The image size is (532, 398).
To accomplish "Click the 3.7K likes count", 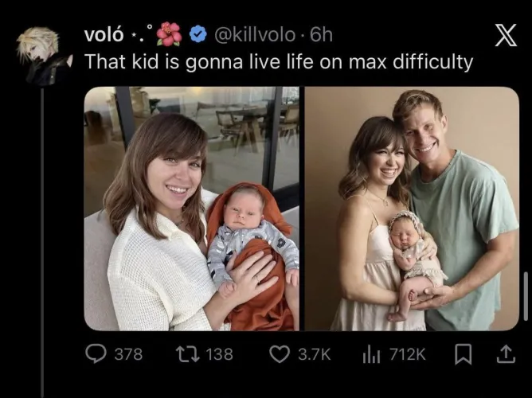I will click(x=314, y=354).
